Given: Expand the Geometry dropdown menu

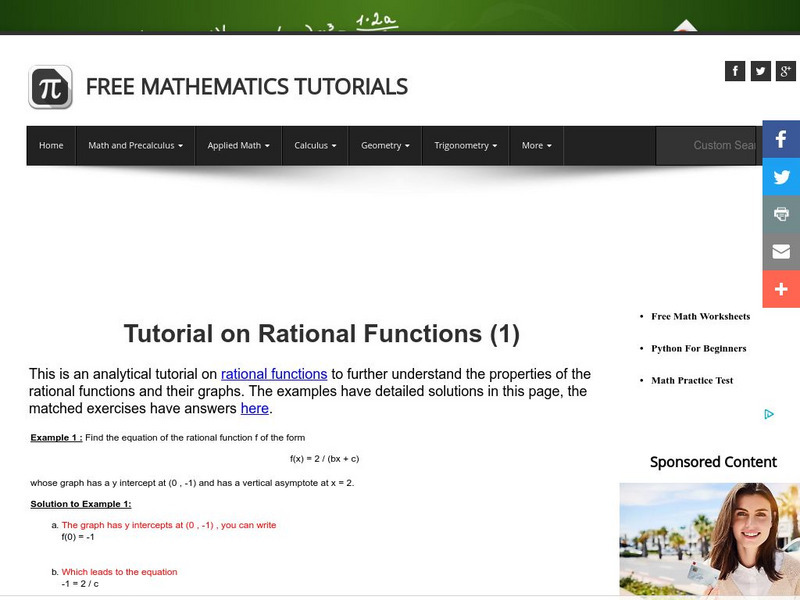Looking at the screenshot, I should click(x=385, y=145).
